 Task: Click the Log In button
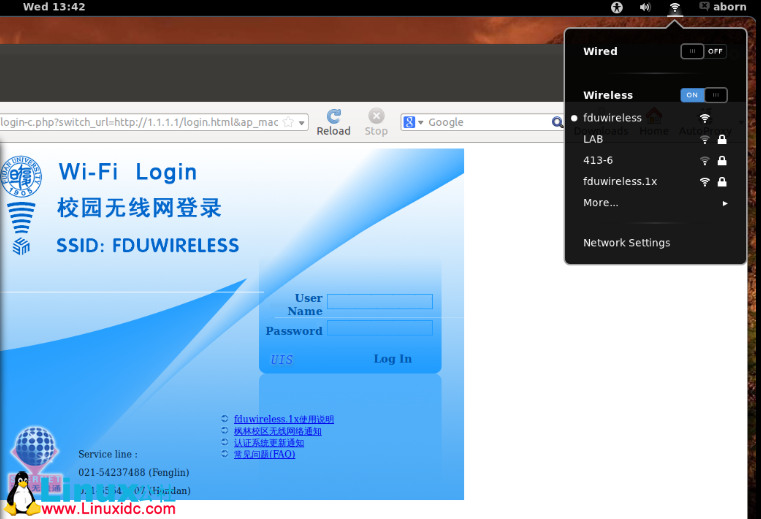click(x=392, y=359)
